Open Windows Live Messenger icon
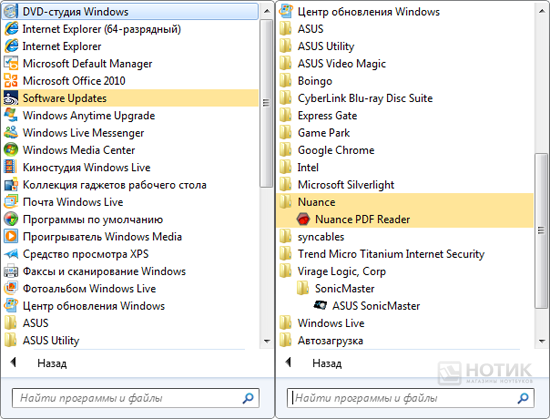The width and height of the screenshot is (550, 419). [11, 133]
